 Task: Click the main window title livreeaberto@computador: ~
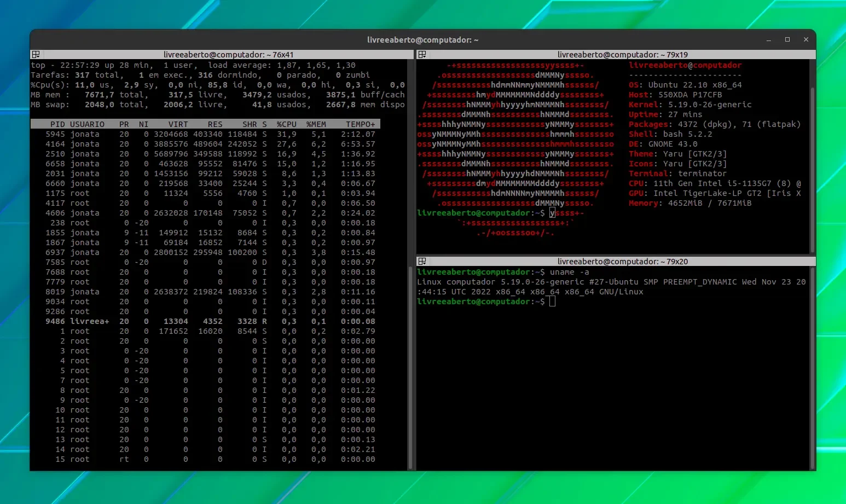(423, 40)
